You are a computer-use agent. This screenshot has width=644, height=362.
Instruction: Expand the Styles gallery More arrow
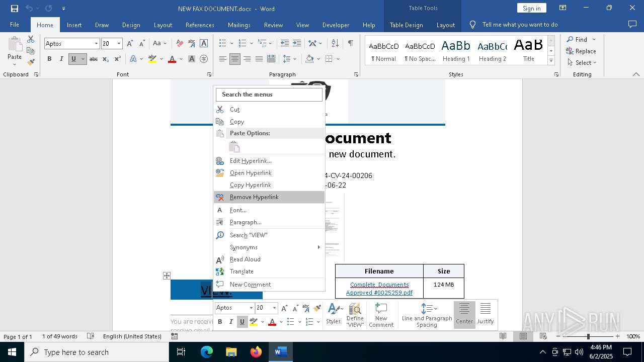pos(551,61)
